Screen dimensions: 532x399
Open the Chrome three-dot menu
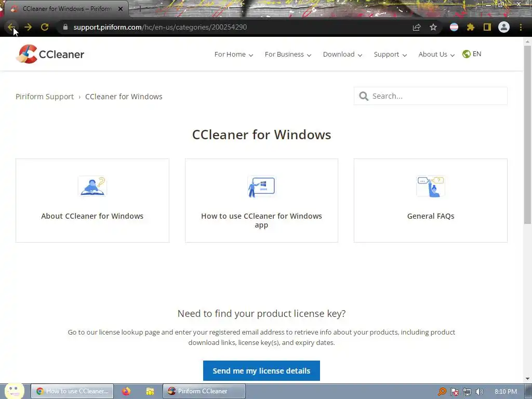(x=521, y=27)
